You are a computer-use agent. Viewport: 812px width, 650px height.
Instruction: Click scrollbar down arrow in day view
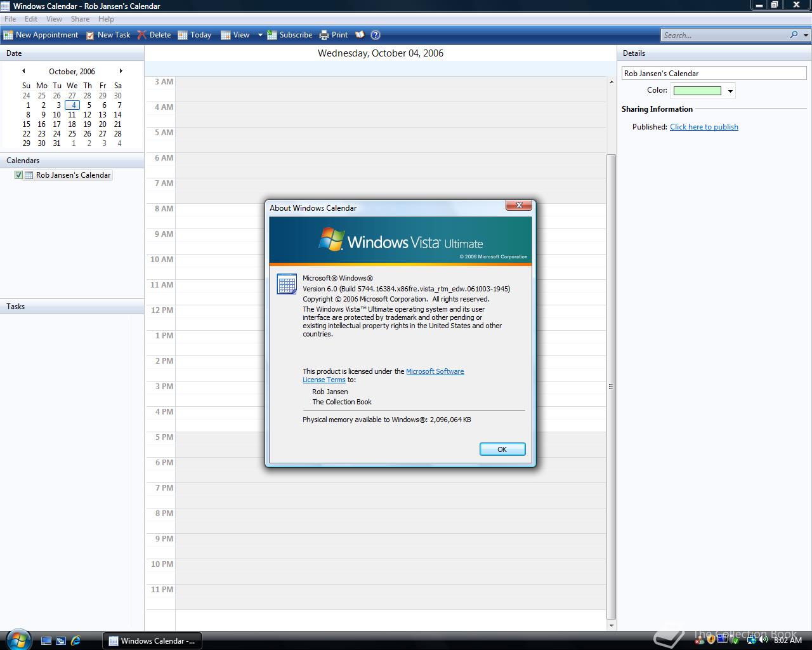[x=612, y=626]
